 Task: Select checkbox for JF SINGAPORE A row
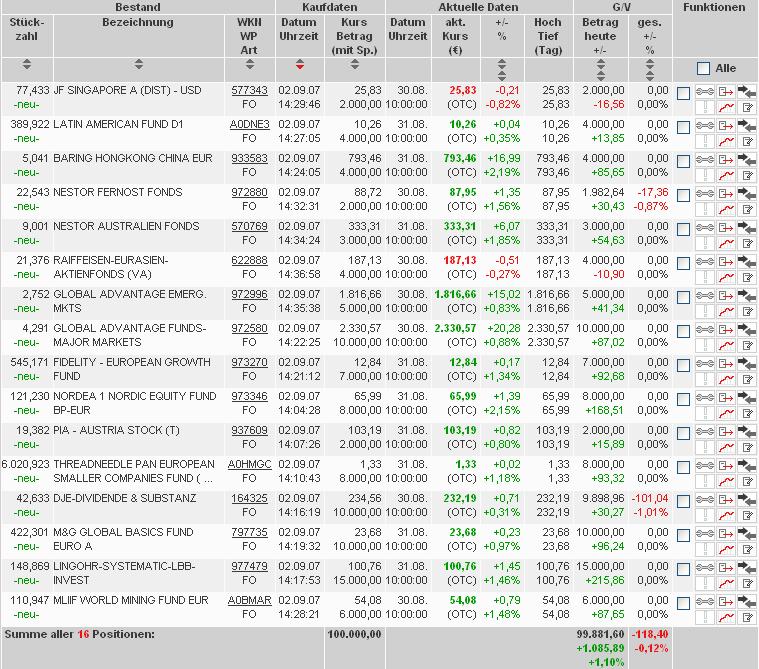[683, 93]
